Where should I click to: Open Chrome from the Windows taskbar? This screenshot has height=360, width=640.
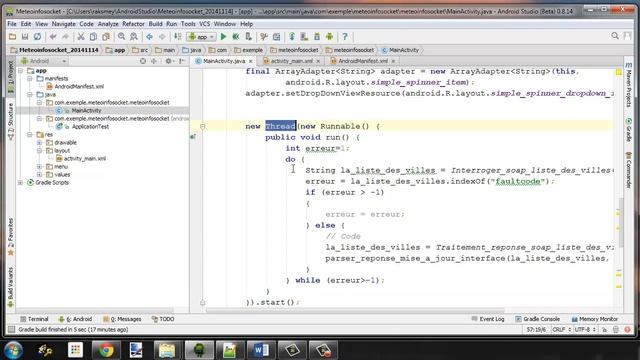point(106,350)
